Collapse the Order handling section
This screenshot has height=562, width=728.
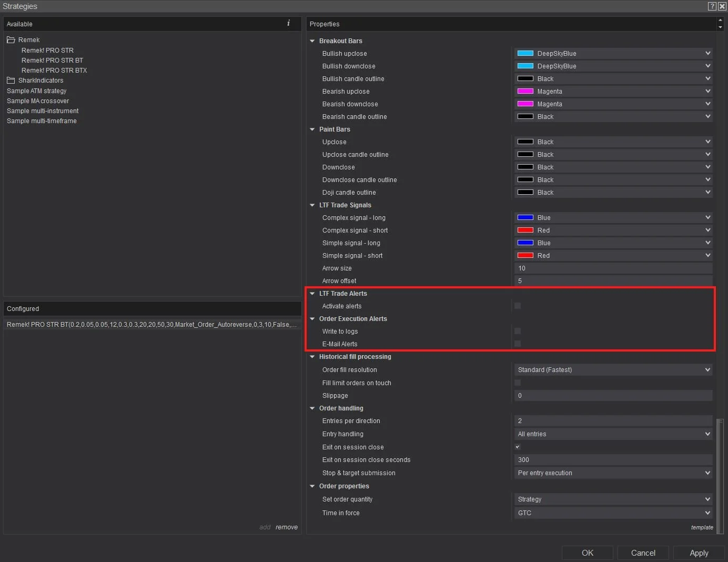(312, 408)
